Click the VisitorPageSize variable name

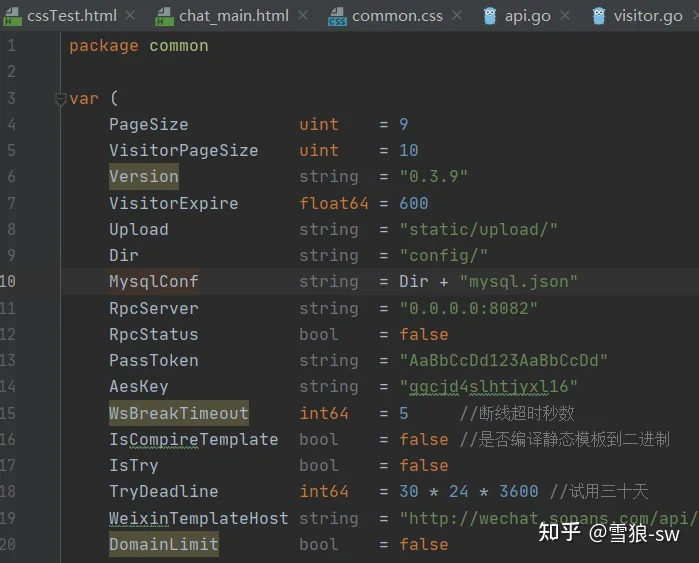[183, 150]
